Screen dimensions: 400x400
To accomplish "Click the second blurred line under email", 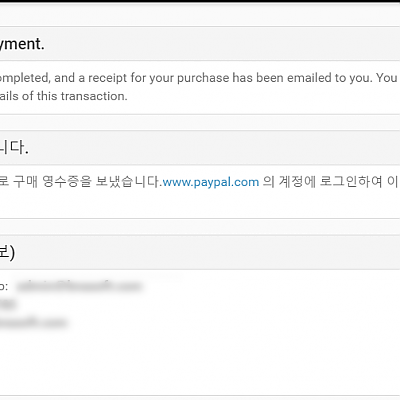I will (x=8, y=304).
